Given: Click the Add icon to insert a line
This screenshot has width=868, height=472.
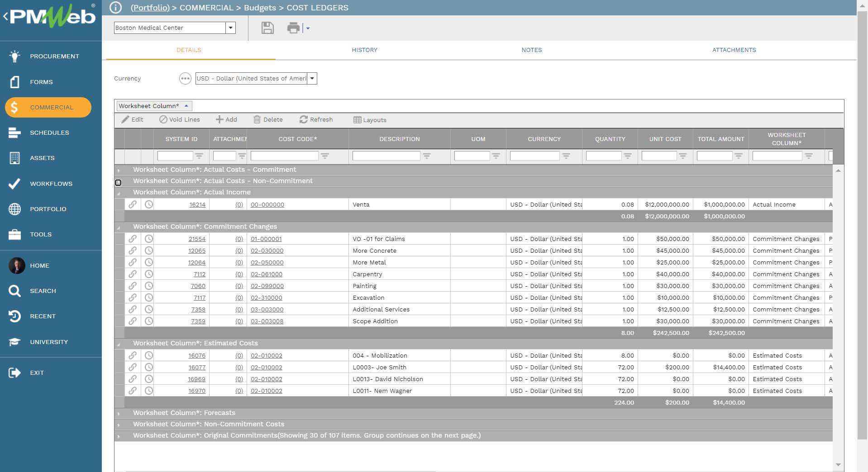Looking at the screenshot, I should pos(219,119).
